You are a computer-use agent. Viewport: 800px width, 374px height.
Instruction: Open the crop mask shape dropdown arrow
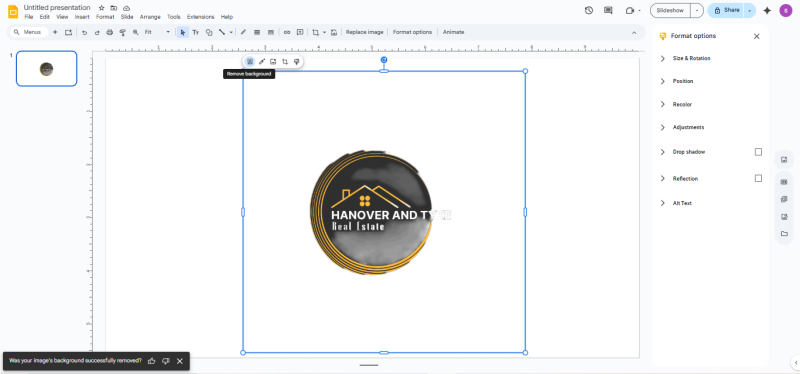(324, 32)
